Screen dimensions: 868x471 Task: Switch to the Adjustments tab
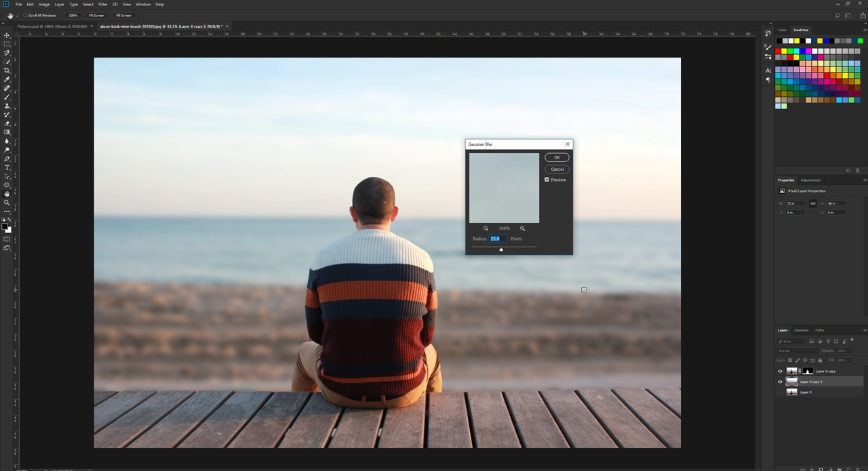coord(810,180)
